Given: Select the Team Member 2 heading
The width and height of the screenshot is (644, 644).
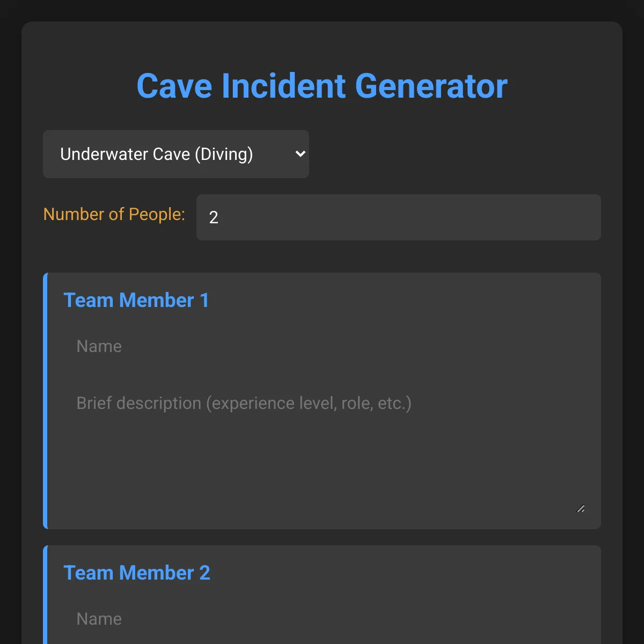Looking at the screenshot, I should tap(136, 573).
